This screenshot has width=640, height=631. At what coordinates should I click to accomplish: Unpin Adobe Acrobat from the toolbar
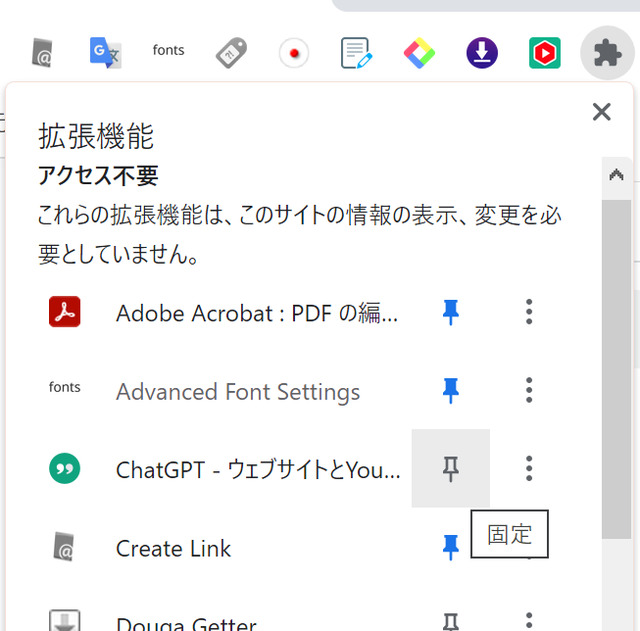coord(451,312)
